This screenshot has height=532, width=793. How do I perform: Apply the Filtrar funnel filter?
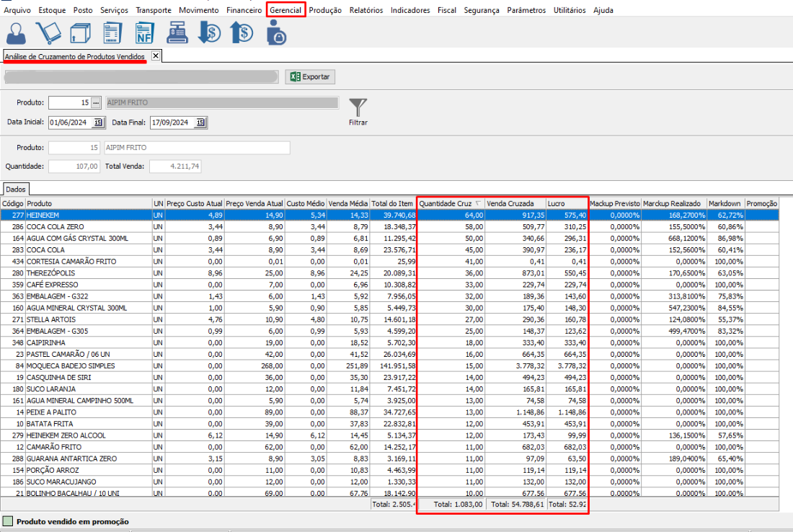point(358,109)
